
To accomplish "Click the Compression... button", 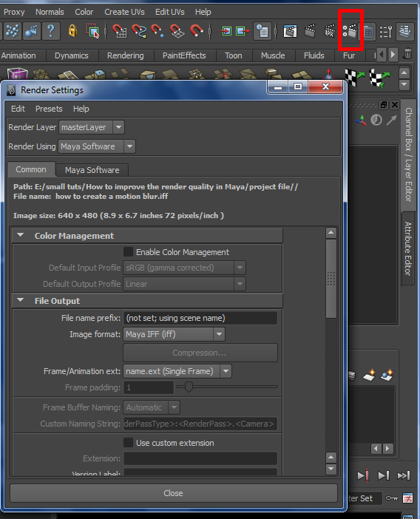I will tap(200, 353).
